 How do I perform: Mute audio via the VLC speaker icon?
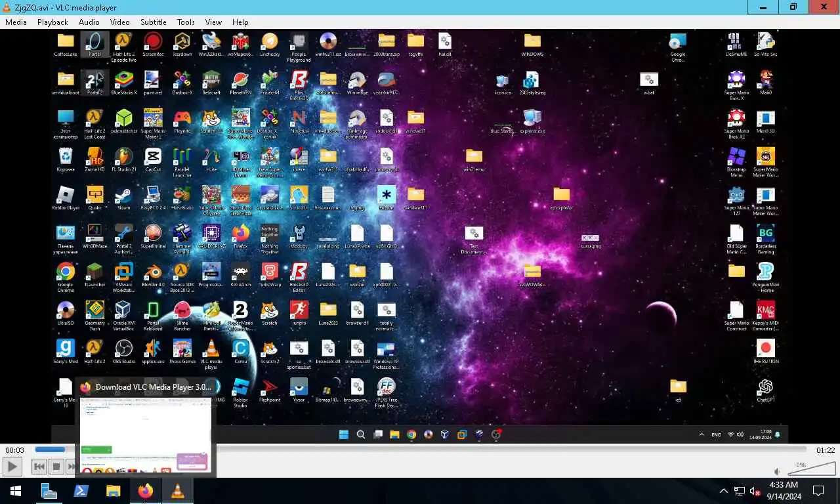coord(777,471)
